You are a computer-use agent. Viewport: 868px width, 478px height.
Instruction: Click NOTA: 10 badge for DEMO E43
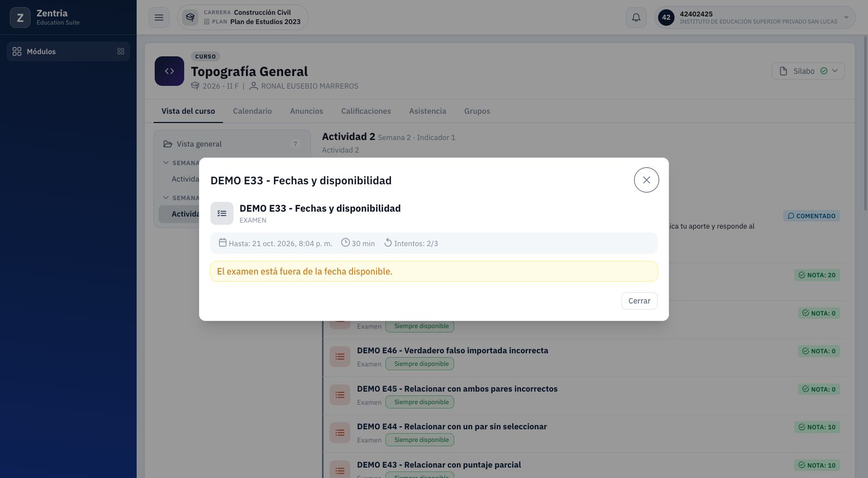pos(817,465)
